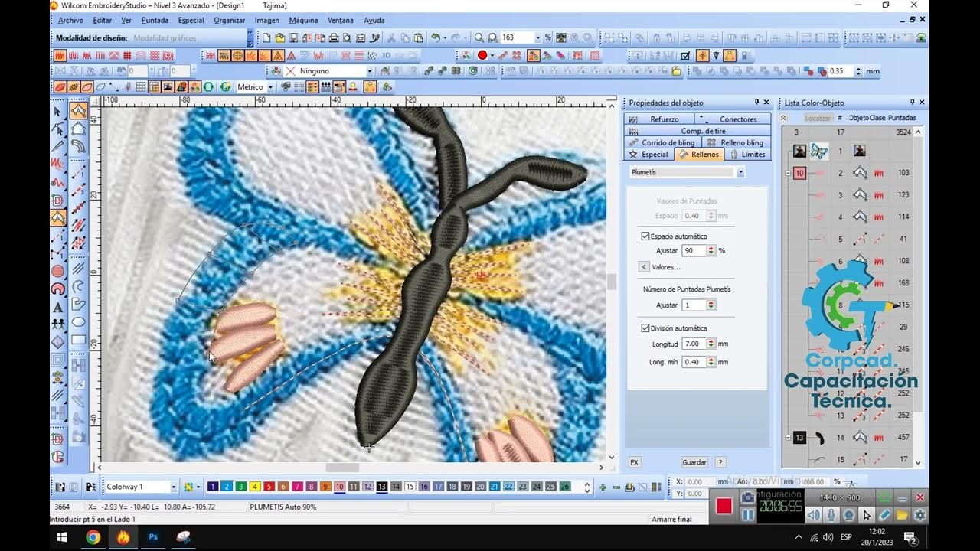Click the Localizar button
Viewport: 980px width, 551px height.
[818, 118]
